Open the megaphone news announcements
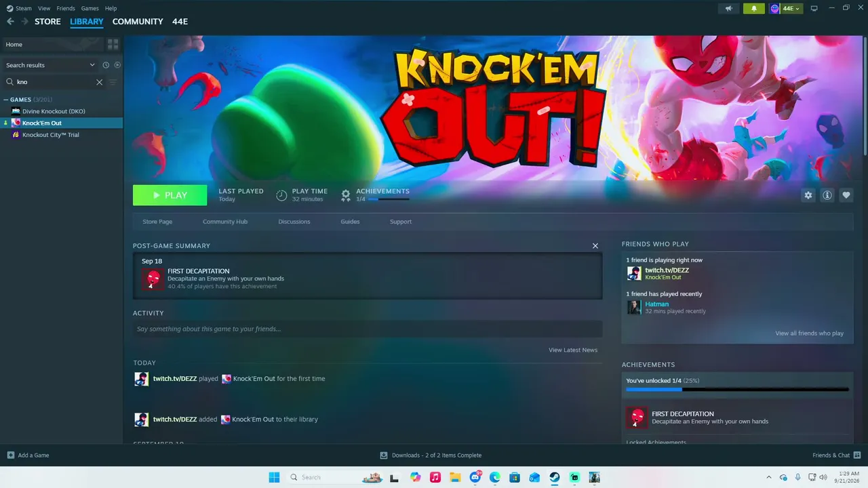Screen dimensions: 868x488 coord(729,8)
